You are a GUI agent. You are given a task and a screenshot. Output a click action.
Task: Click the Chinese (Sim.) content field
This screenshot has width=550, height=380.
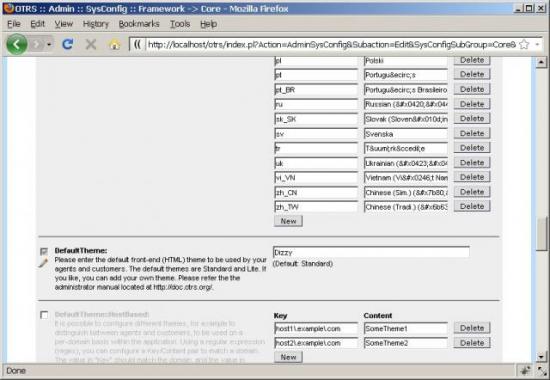(x=406, y=192)
